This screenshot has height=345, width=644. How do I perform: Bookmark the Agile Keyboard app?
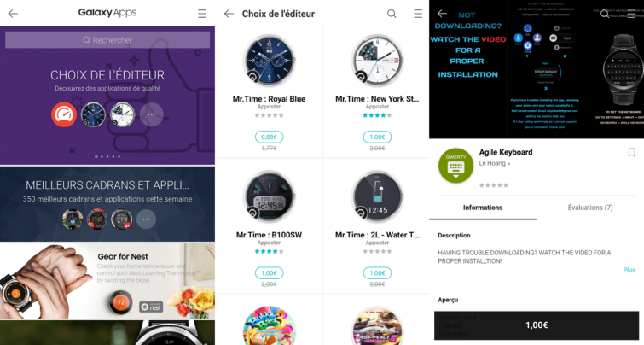point(632,153)
